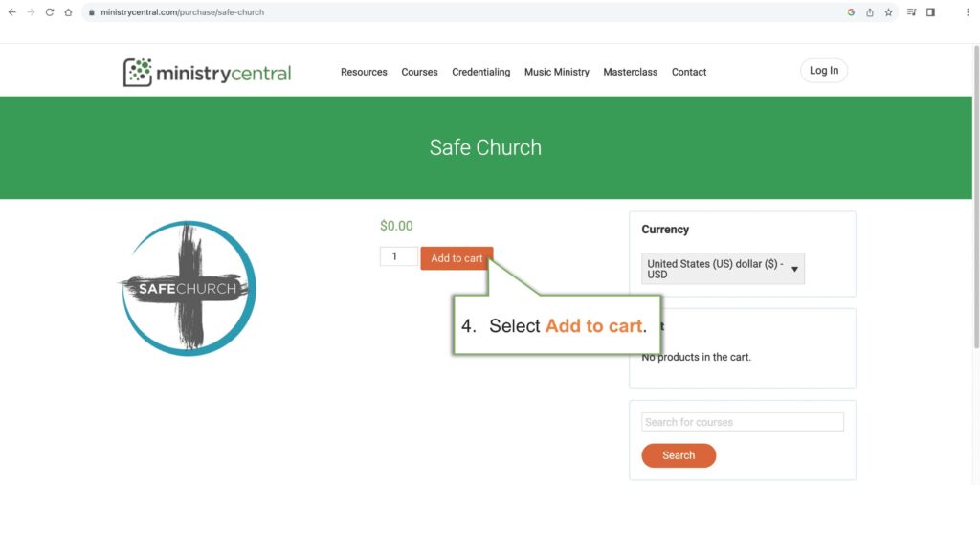This screenshot has height=551, width=980.
Task: Click the address bar URL
Action: 183,12
